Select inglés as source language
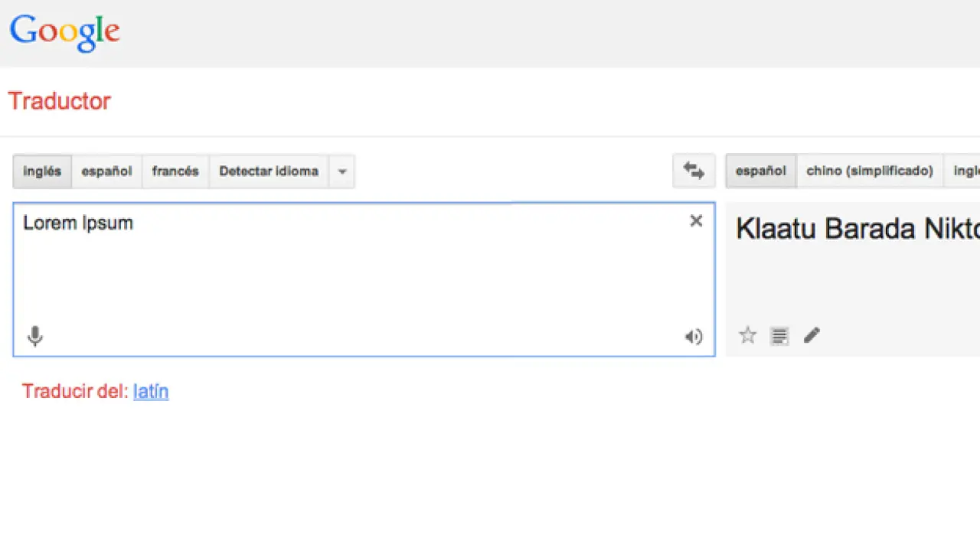 point(42,171)
